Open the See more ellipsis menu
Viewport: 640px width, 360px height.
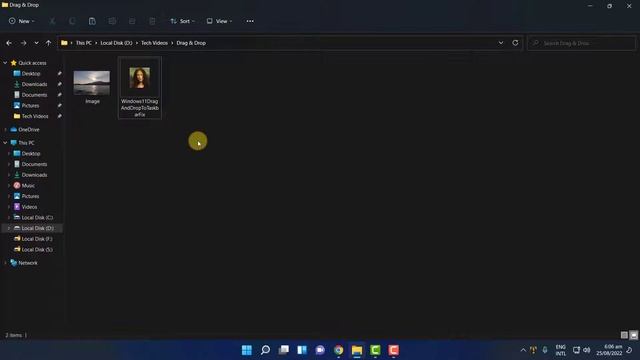coord(250,21)
